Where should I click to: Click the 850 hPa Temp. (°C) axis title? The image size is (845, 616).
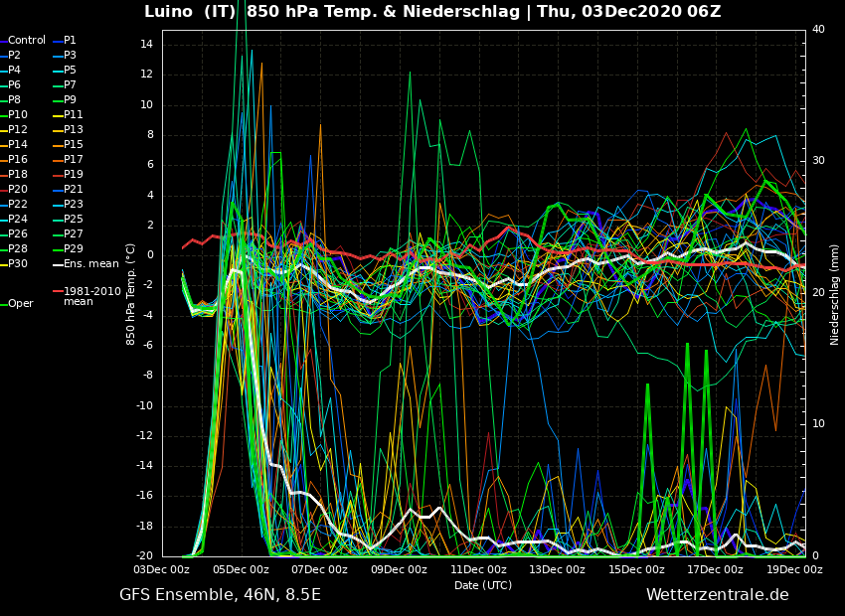(x=131, y=294)
